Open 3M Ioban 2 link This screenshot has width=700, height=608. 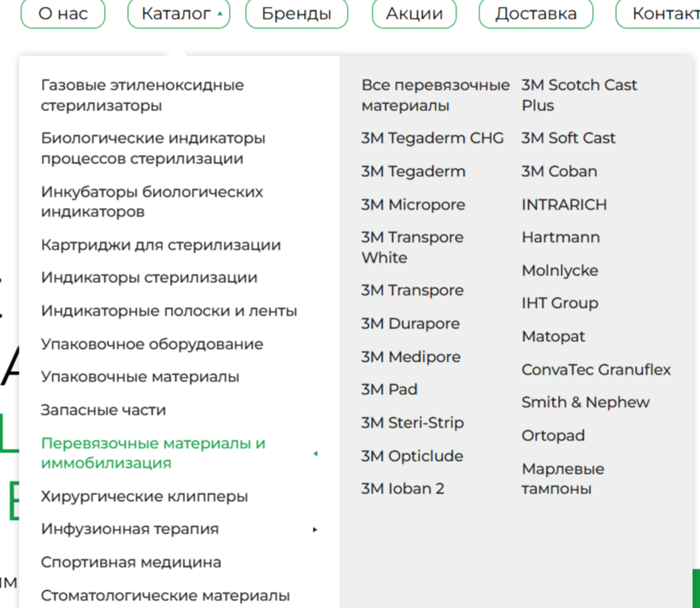403,489
